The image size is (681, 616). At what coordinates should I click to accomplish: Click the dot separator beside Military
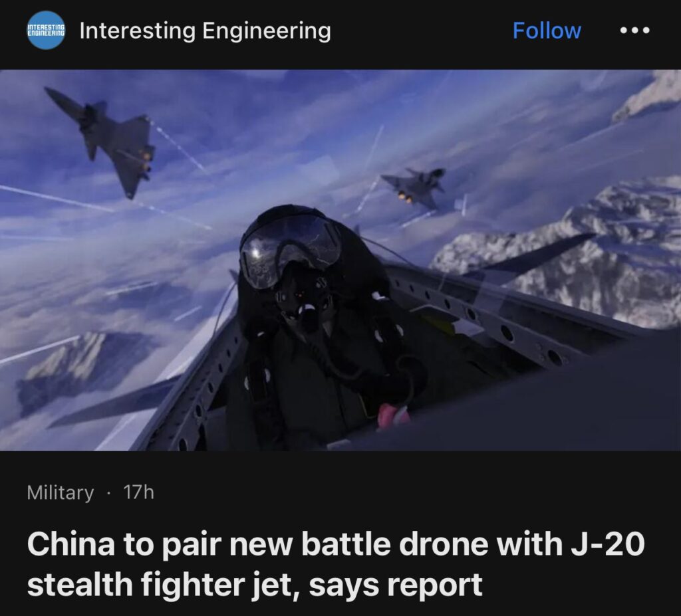tap(108, 493)
